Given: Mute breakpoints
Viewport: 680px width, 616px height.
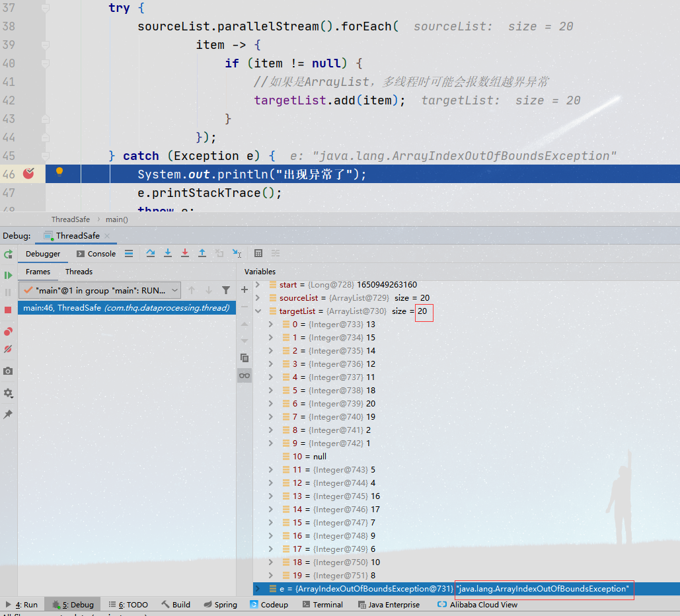Looking at the screenshot, I should (8, 349).
